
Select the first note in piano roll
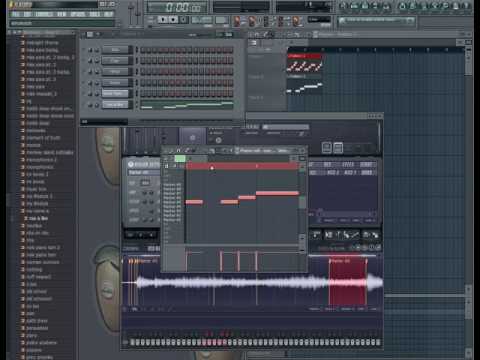pyautogui.click(x=194, y=202)
